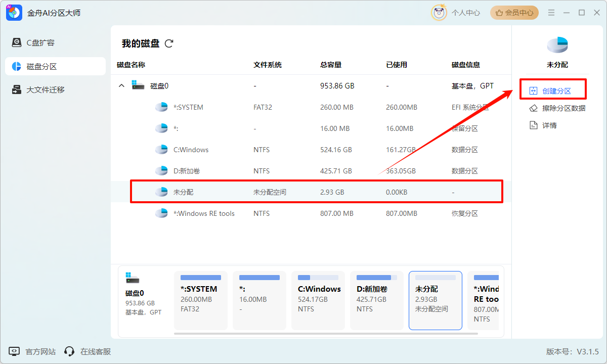Viewport: 607px width, 364px height.
Task: Open the hamburger menu
Action: [551, 13]
